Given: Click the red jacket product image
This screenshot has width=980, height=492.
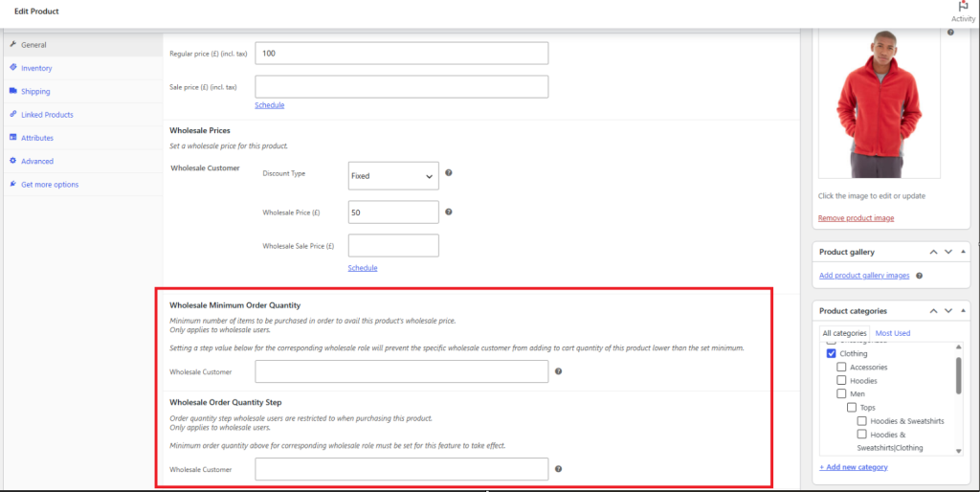Looking at the screenshot, I should point(880,103).
